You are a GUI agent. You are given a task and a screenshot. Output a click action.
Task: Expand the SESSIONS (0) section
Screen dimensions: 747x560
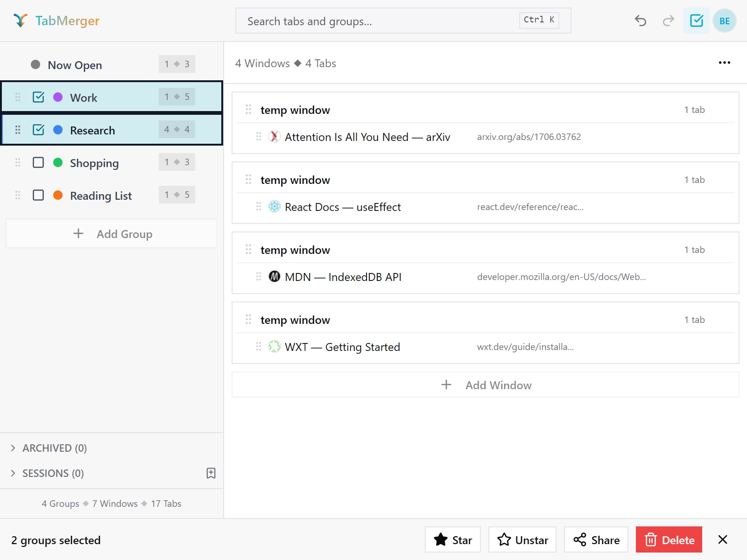coord(47,473)
